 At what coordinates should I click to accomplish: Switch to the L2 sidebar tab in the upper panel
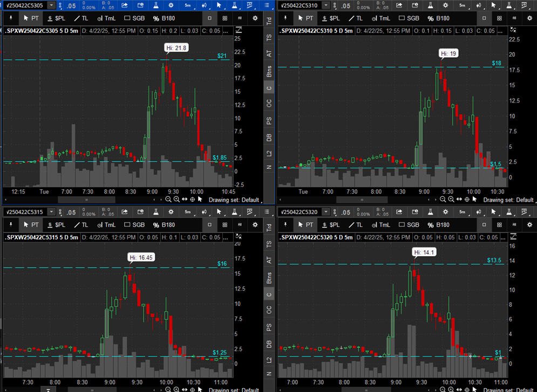point(269,154)
